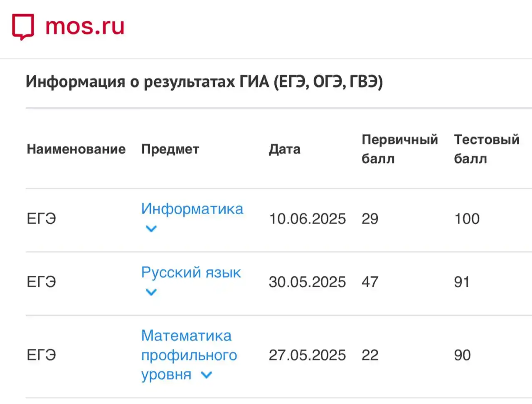Click the mos.ru speech bubble logo icon
532x404 pixels.
coord(23,26)
